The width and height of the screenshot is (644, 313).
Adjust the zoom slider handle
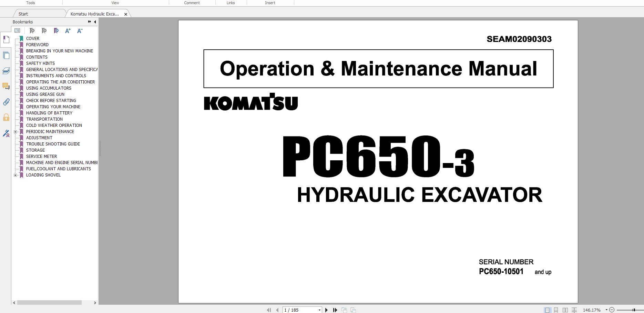634,310
